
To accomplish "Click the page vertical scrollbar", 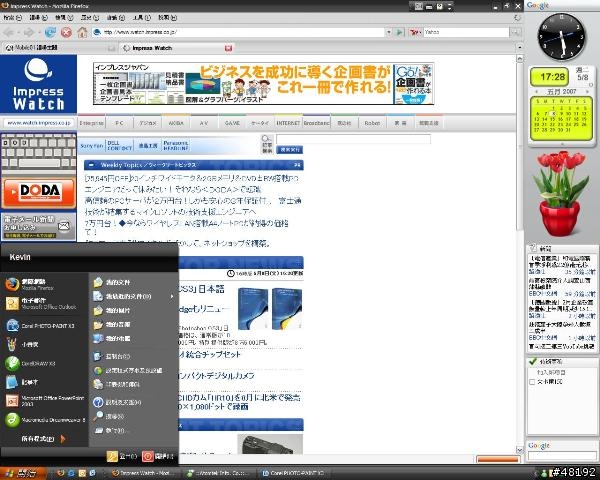I will [x=520, y=253].
